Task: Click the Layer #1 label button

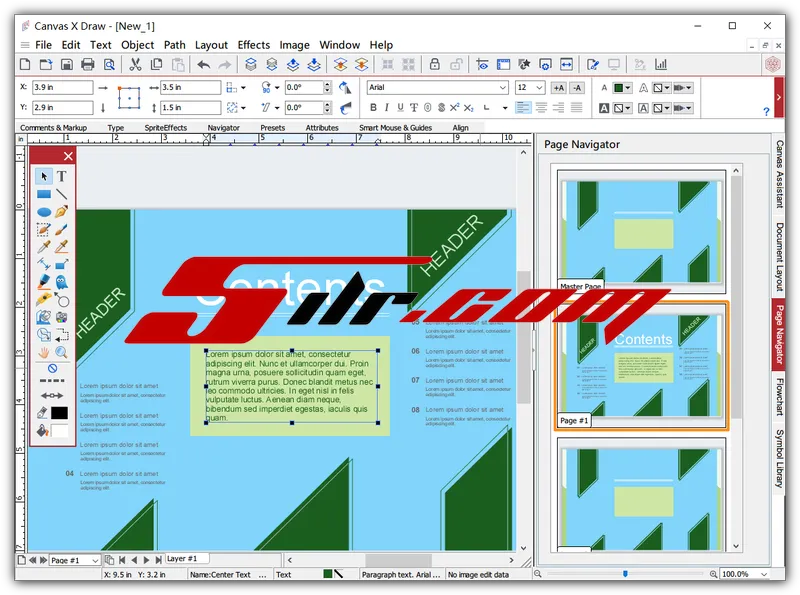Action: coord(182,559)
